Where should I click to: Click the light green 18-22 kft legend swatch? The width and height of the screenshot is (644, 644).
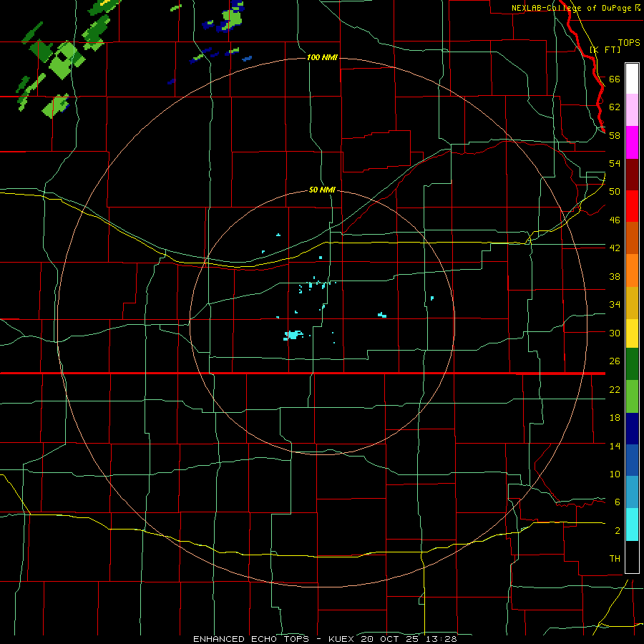point(632,396)
